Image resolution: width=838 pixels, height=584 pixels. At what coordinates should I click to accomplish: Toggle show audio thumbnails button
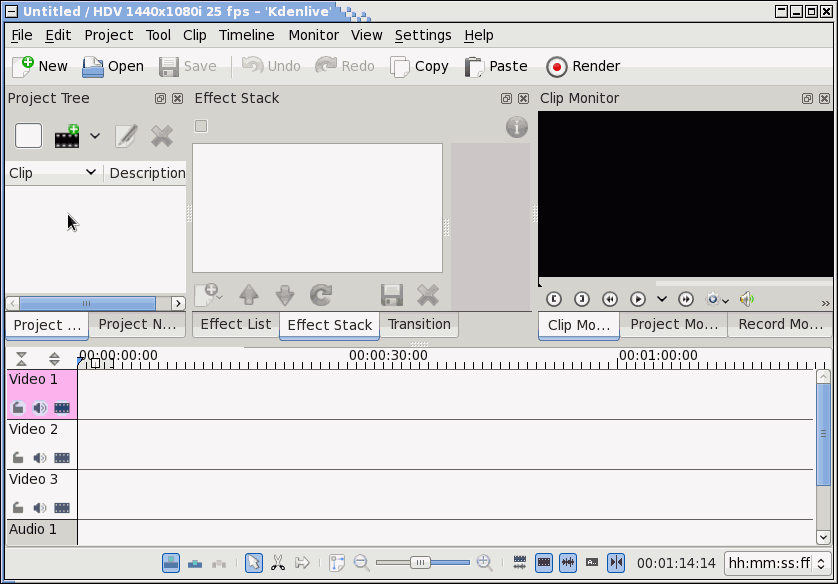point(568,563)
